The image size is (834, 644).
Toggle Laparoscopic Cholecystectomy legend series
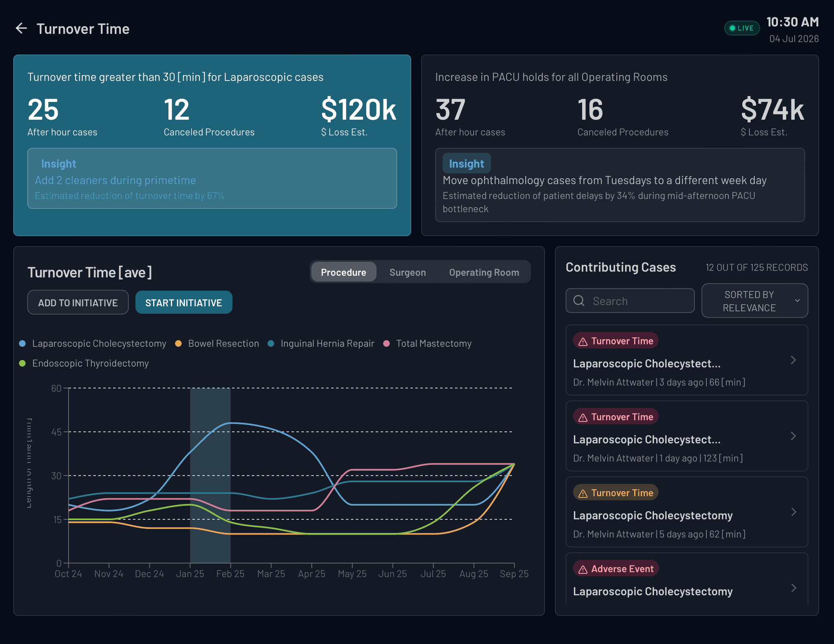pyautogui.click(x=99, y=343)
